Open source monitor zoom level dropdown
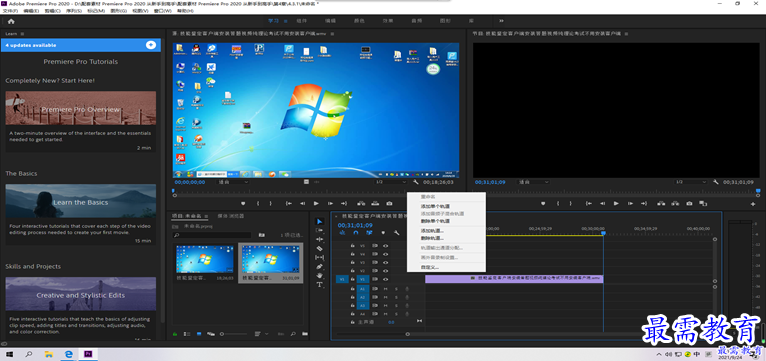Image resolution: width=766 pixels, height=361 pixels. [233, 182]
